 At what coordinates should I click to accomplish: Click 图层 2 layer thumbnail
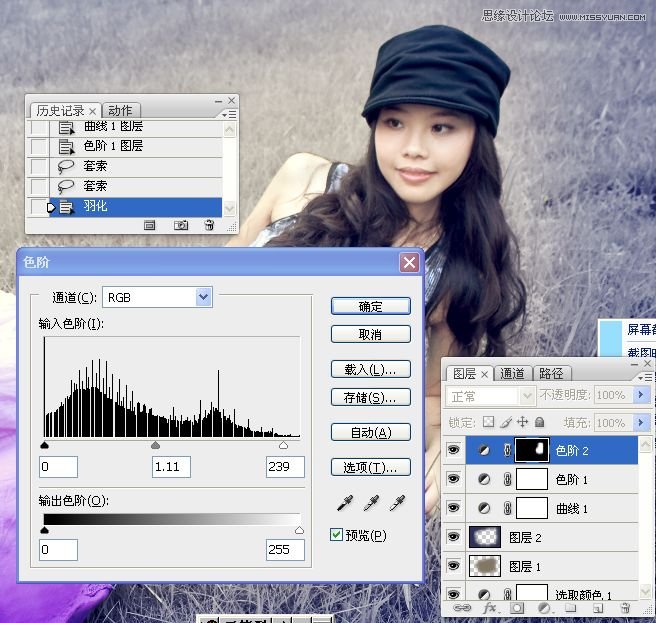click(x=485, y=537)
